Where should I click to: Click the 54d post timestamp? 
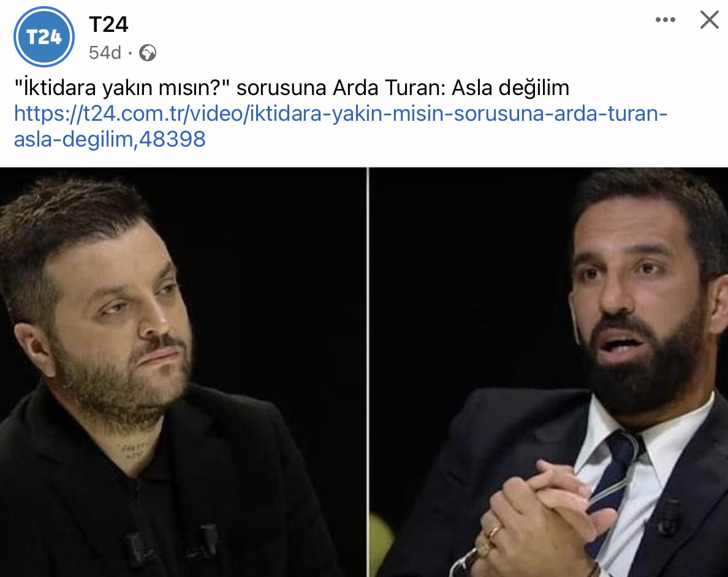(105, 53)
